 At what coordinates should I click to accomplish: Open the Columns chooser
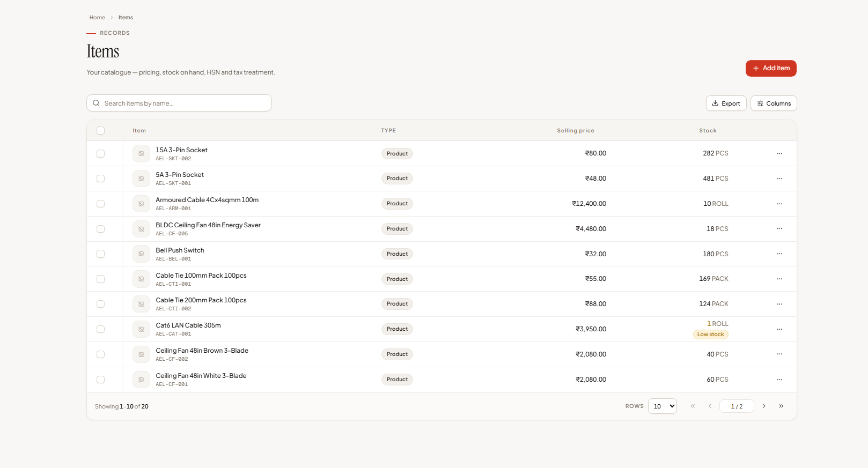pyautogui.click(x=774, y=103)
